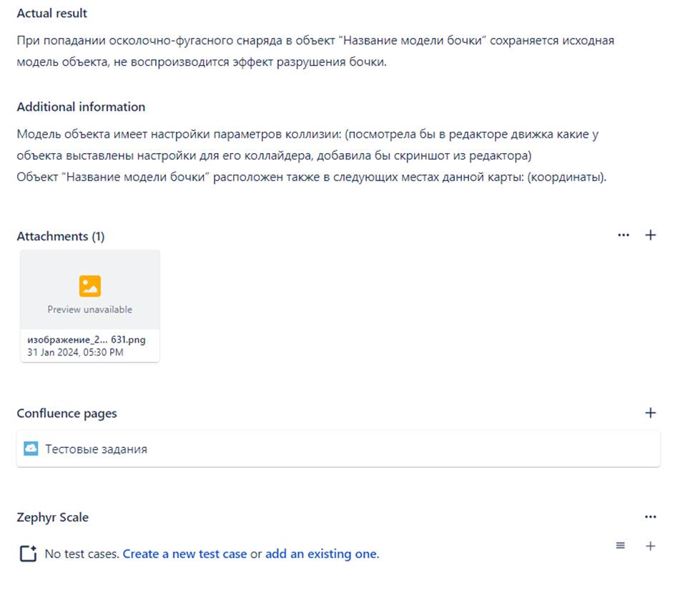The width and height of the screenshot is (680, 616).
Task: Open the Zephyr Scale ellipsis menu
Action: coord(650,517)
